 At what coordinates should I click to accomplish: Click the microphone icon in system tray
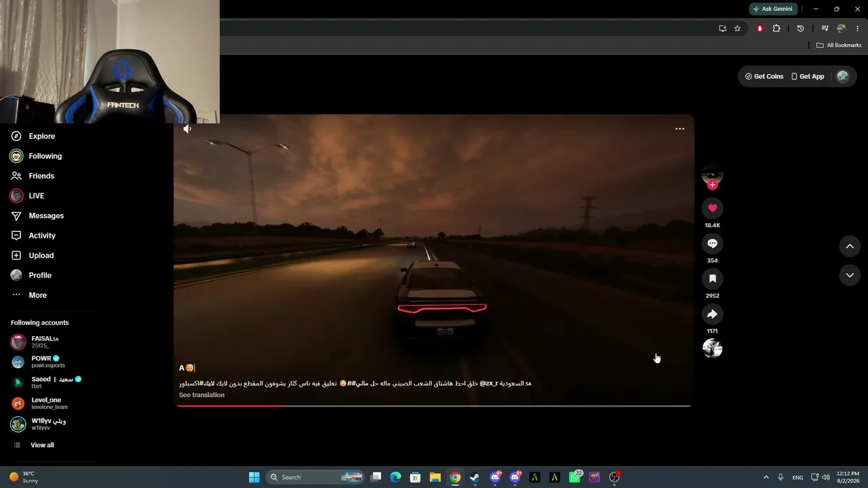point(781,477)
